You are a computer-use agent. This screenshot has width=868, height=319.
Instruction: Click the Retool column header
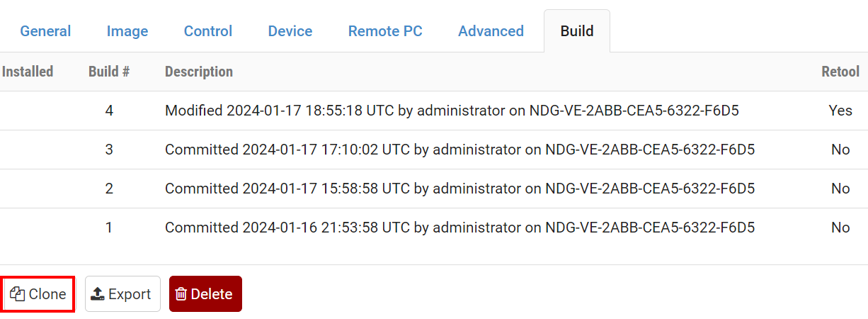[x=840, y=72]
